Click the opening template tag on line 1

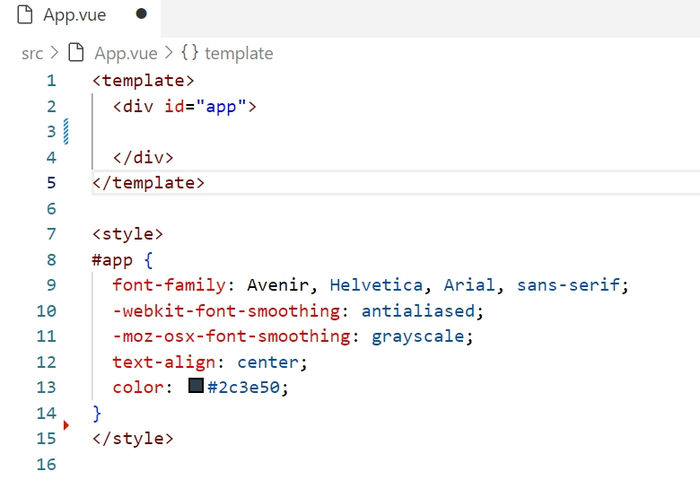pos(143,81)
